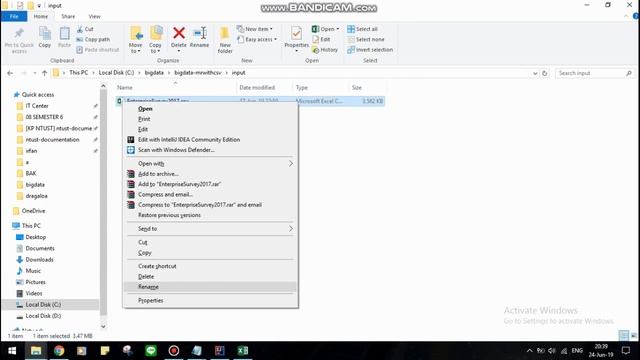
Task: Select Scan with Windows Defender
Action: (210, 150)
